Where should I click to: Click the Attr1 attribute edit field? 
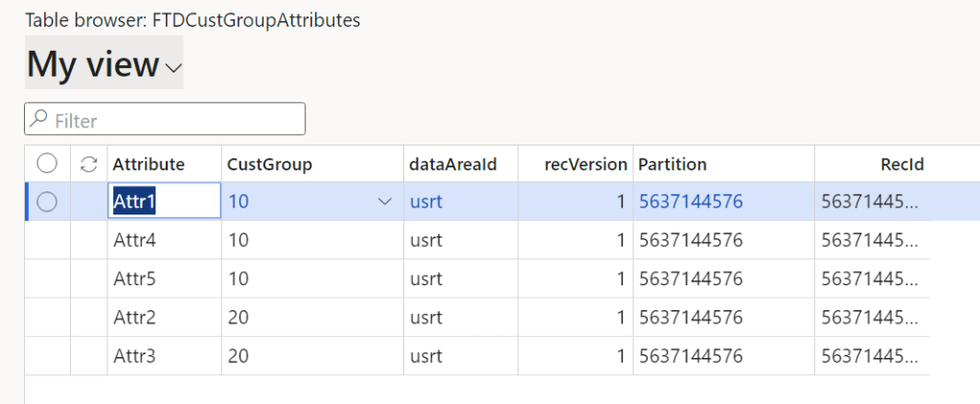[x=164, y=202]
